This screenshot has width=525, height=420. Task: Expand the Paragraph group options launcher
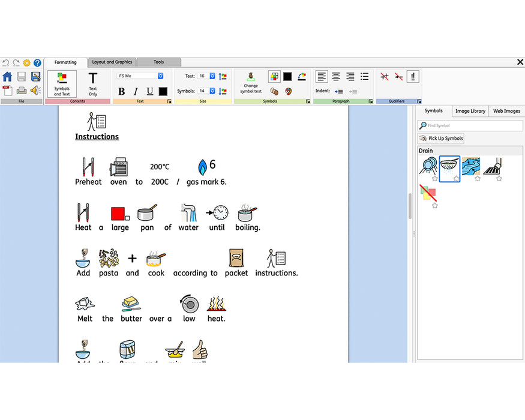(369, 101)
